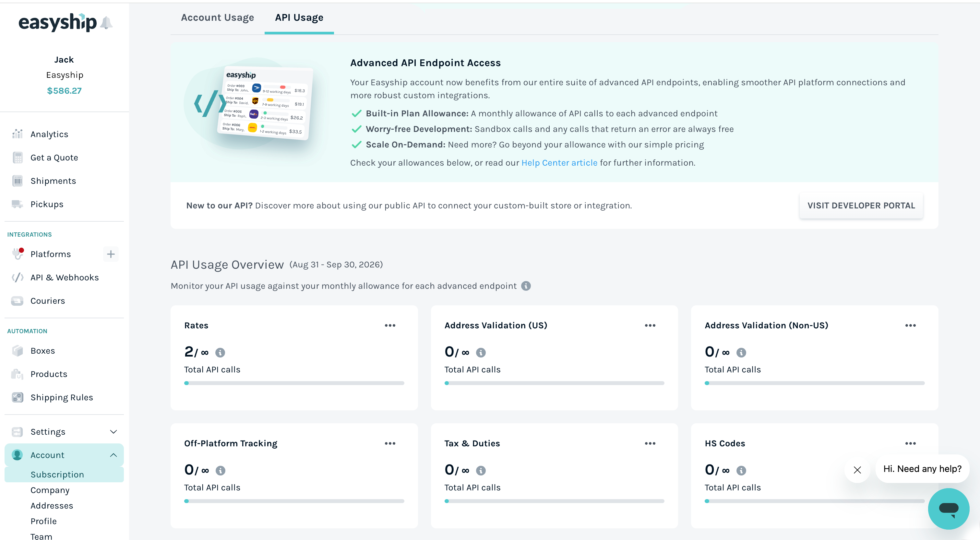The image size is (980, 540).
Task: Click Tax & Duties usage progress bar
Action: tap(554, 501)
